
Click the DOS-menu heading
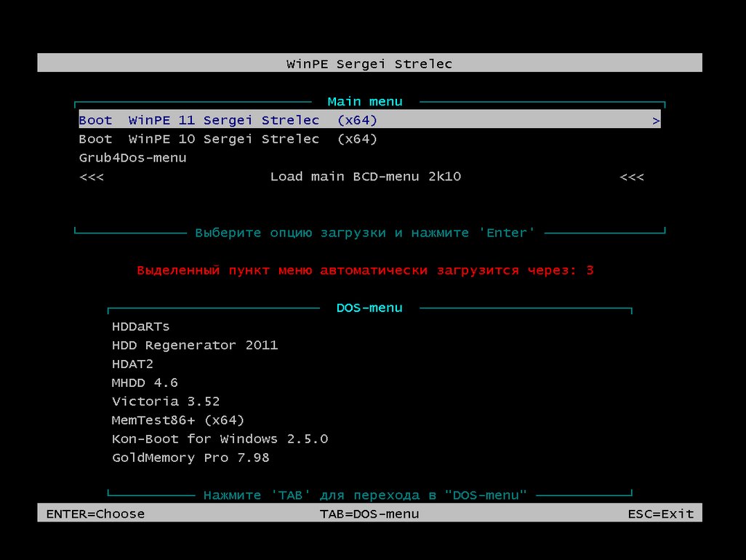[x=369, y=308]
